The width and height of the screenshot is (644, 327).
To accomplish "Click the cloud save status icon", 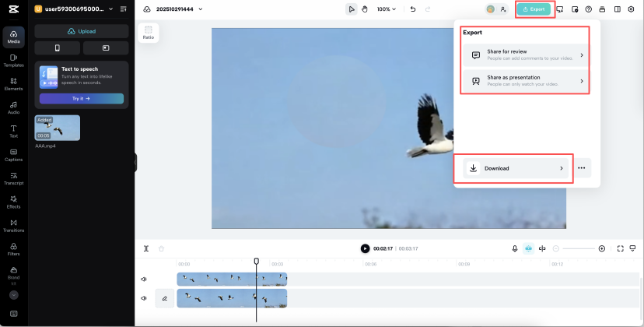I will 147,9.
